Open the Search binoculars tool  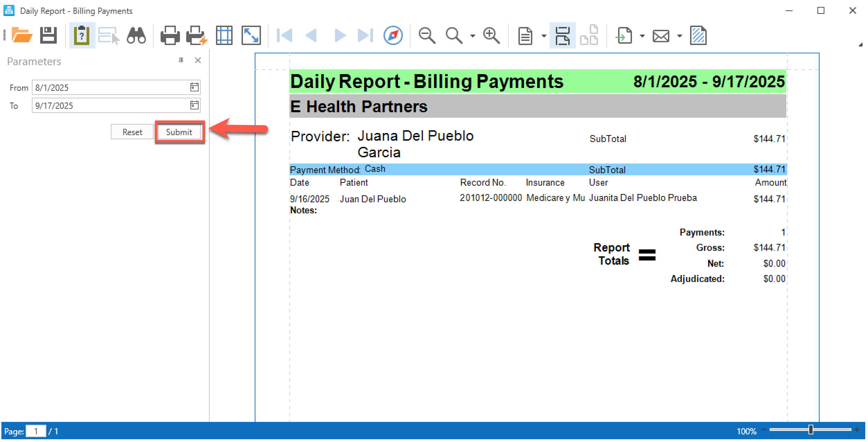point(136,35)
